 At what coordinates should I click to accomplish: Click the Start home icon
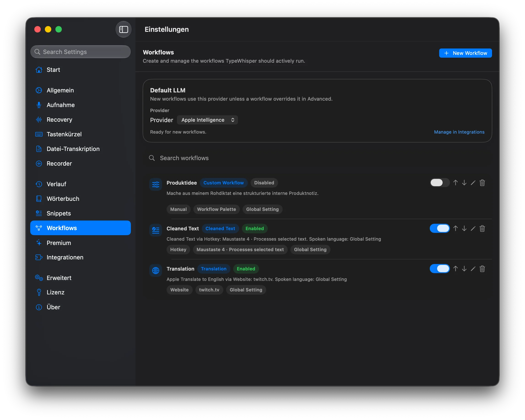(39, 70)
